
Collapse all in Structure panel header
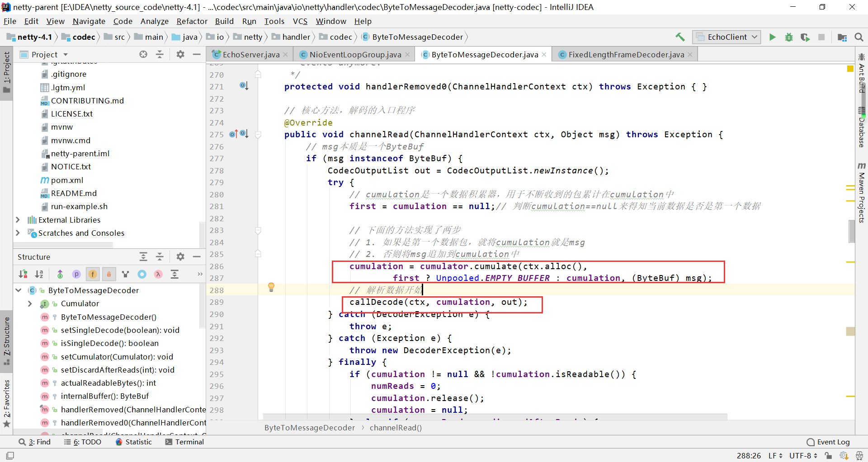[x=160, y=257]
